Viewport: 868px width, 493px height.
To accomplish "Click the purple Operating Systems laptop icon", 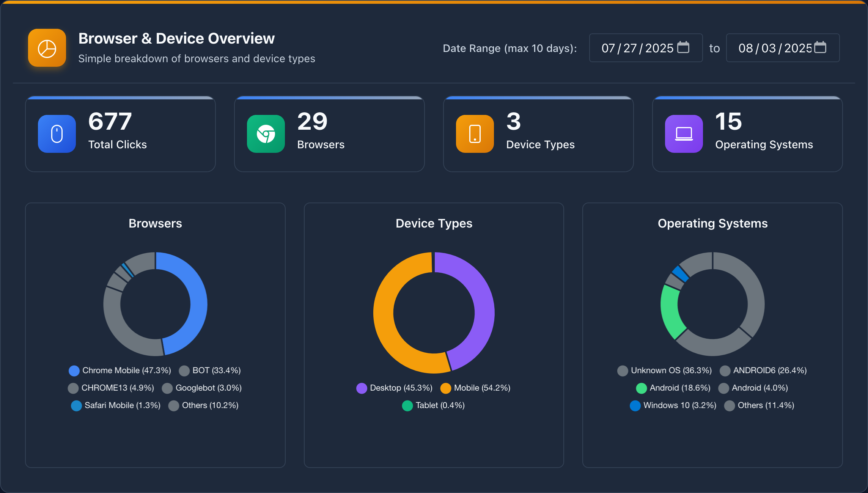I will (684, 134).
